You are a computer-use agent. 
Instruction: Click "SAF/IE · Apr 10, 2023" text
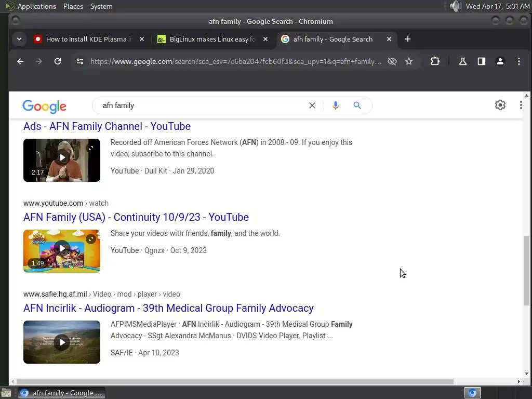point(144,353)
